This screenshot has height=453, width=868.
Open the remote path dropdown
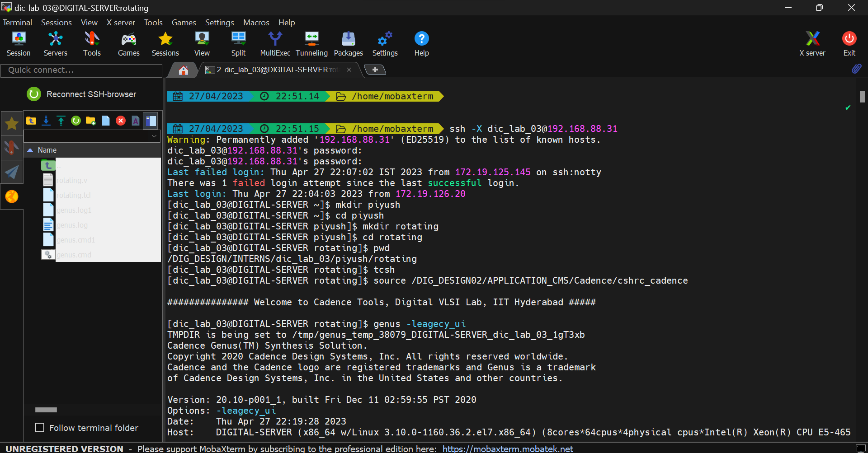tap(154, 136)
